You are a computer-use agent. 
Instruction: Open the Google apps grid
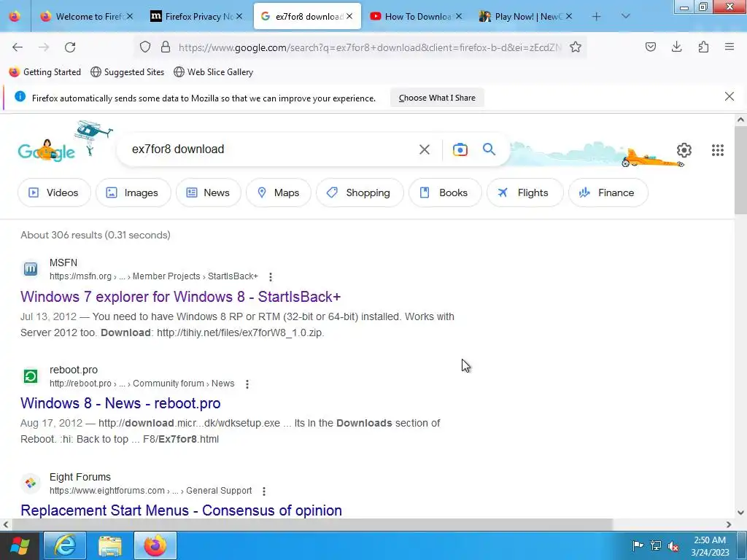(718, 150)
